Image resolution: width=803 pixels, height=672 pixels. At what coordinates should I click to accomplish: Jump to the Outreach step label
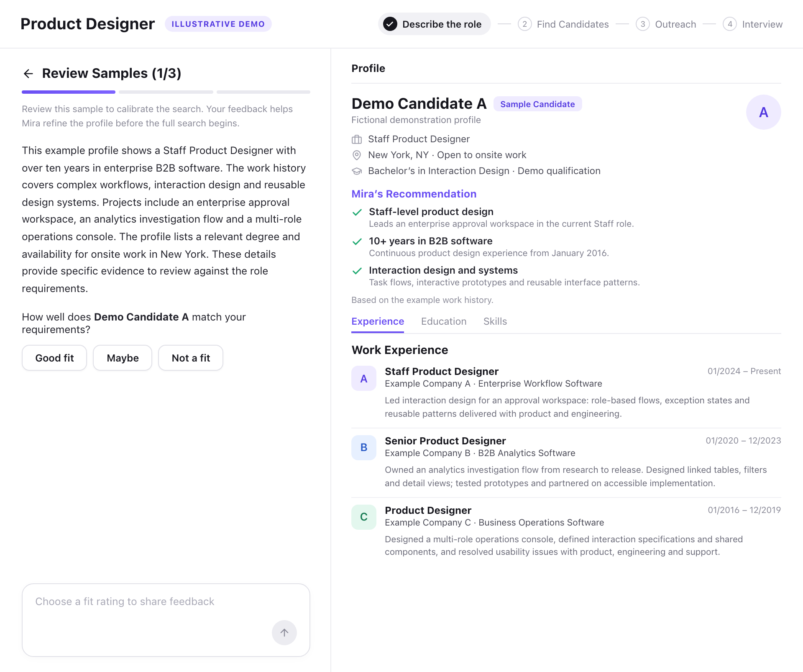[x=675, y=24]
